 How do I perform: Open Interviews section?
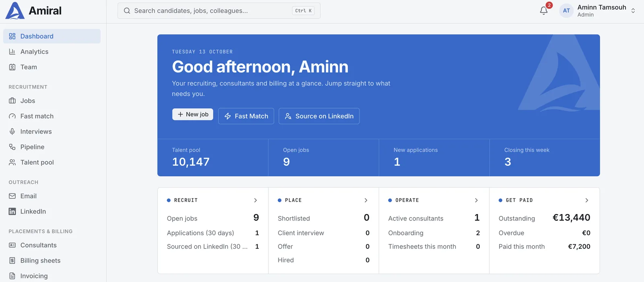(x=52, y=132)
